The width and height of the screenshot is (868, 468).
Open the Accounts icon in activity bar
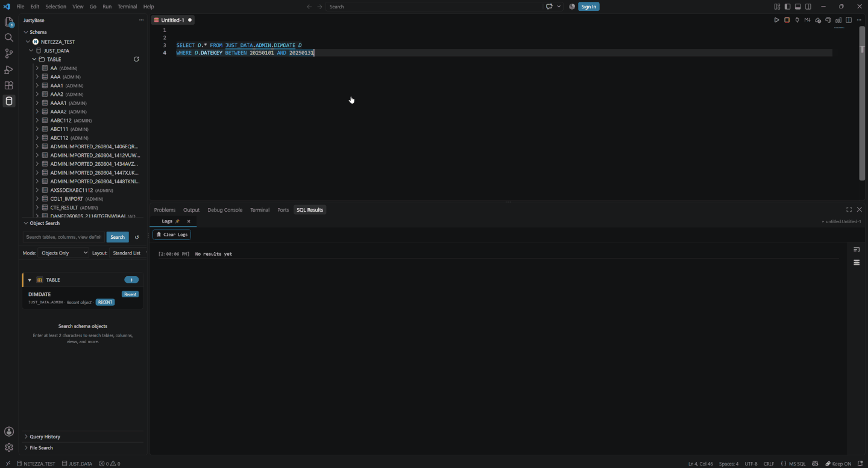point(9,431)
